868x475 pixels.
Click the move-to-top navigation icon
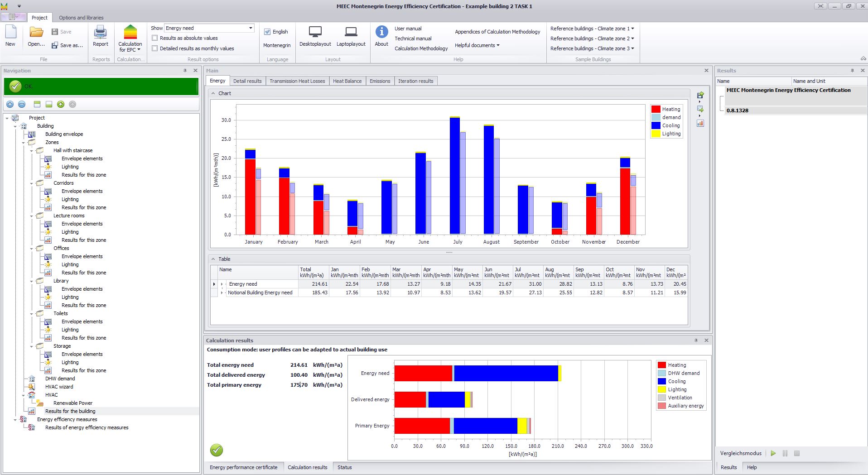(37, 104)
